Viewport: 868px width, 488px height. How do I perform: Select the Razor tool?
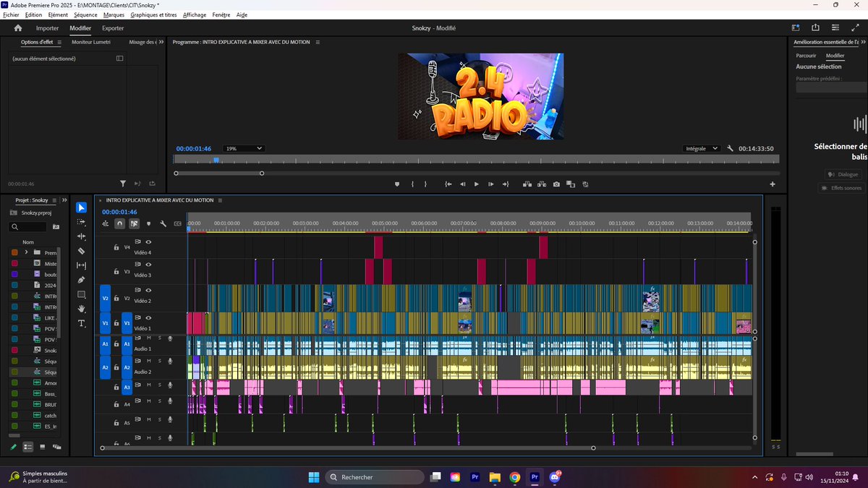[x=81, y=251]
